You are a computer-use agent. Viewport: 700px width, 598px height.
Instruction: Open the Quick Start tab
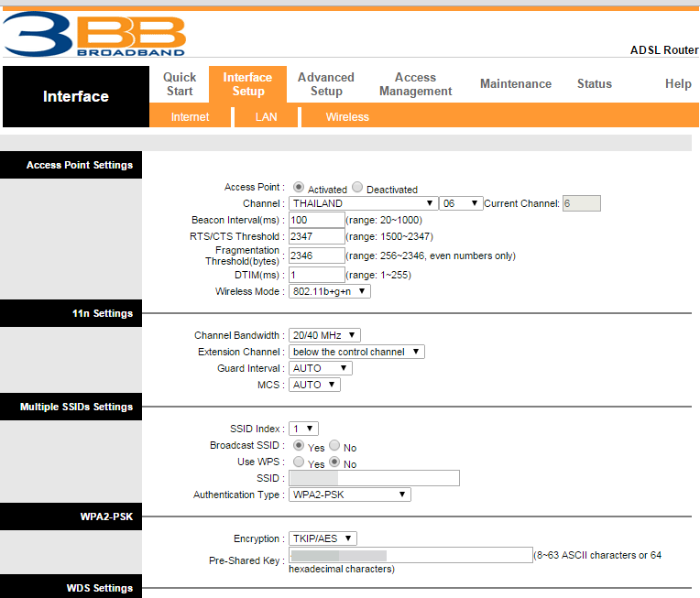pyautogui.click(x=180, y=84)
